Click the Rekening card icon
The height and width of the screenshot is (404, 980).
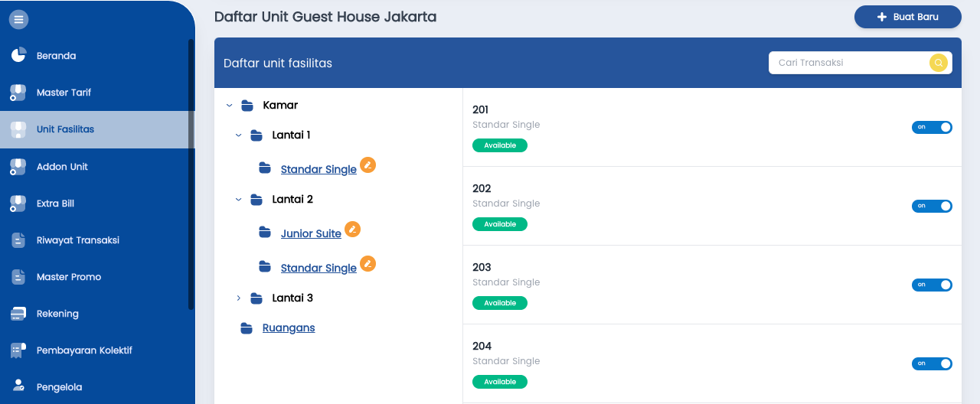click(x=18, y=314)
